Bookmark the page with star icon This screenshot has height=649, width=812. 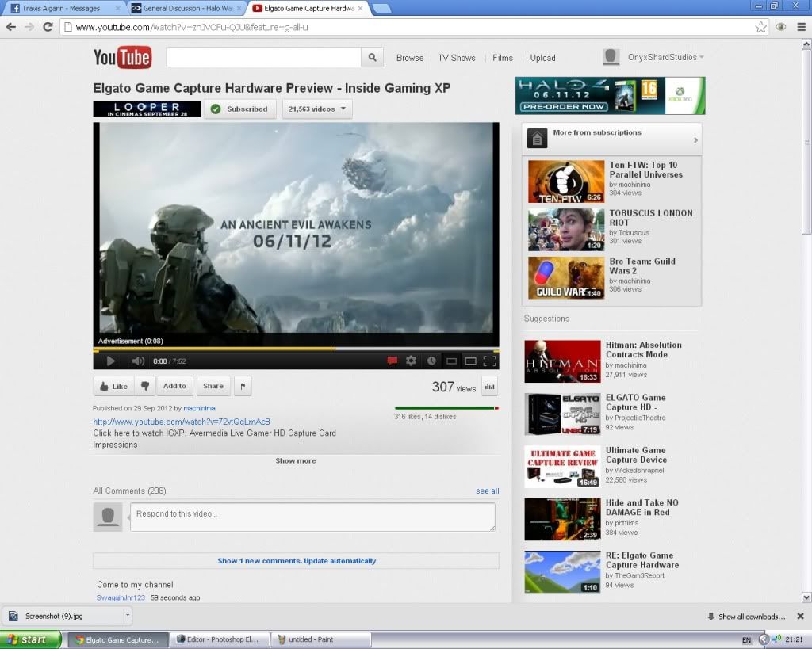click(x=760, y=27)
